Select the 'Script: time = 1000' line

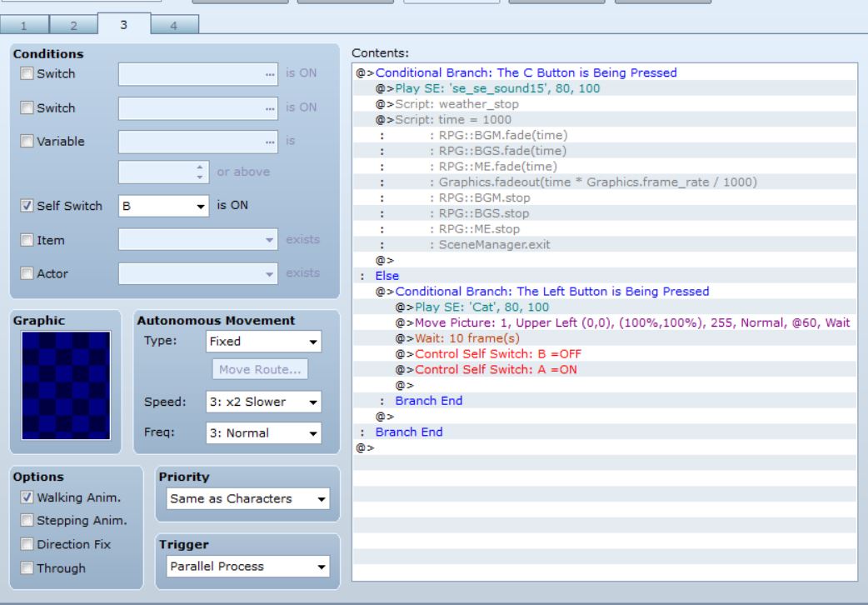[605, 120]
